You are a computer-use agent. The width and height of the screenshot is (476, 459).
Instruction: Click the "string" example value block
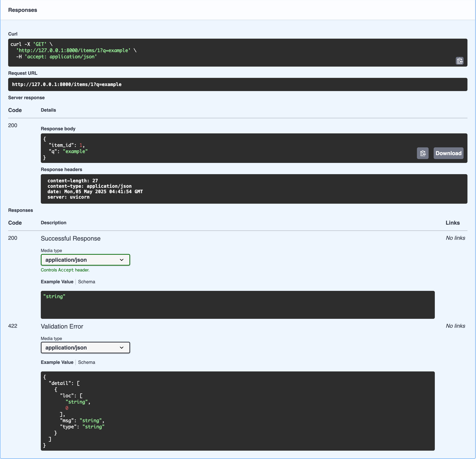(237, 305)
